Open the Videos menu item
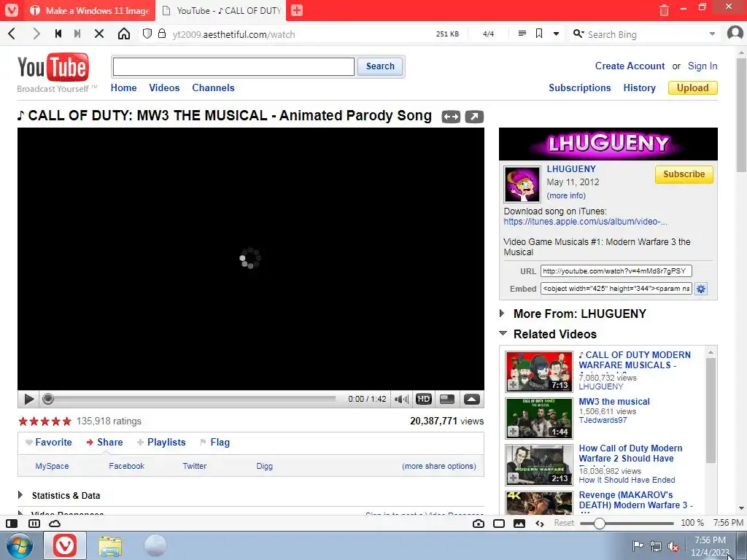The height and width of the screenshot is (560, 747). [x=164, y=87]
